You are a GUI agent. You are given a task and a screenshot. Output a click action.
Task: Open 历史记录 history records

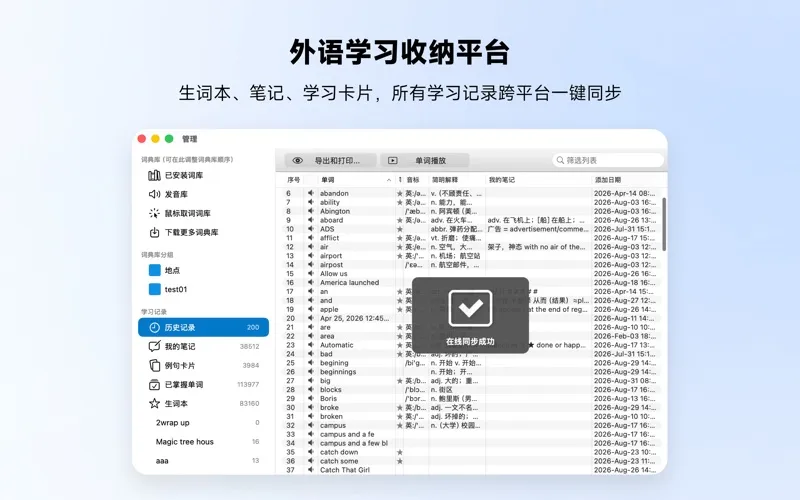[x=203, y=327]
